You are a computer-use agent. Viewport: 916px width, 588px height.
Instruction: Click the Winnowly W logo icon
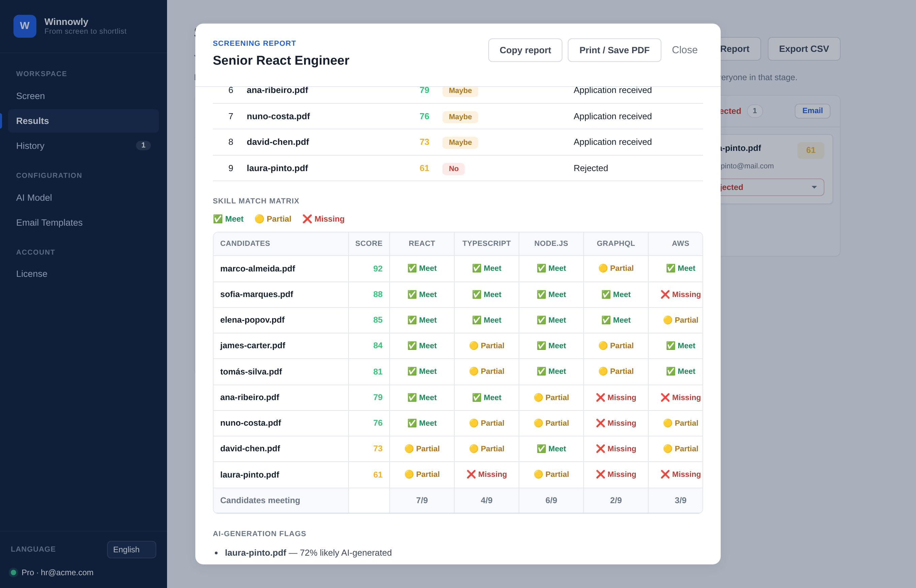(25, 26)
